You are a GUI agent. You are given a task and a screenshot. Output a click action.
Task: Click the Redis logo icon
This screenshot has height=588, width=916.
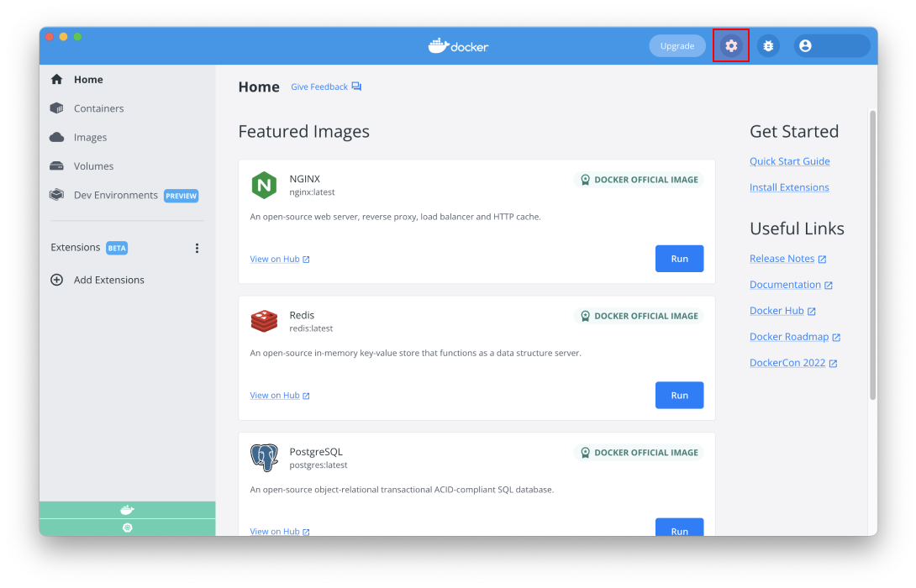[x=264, y=321]
